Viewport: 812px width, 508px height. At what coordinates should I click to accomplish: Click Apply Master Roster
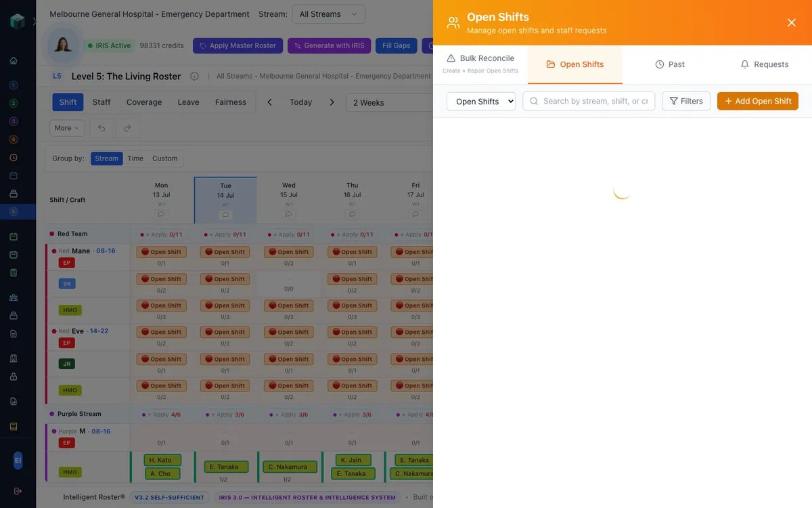pos(238,45)
